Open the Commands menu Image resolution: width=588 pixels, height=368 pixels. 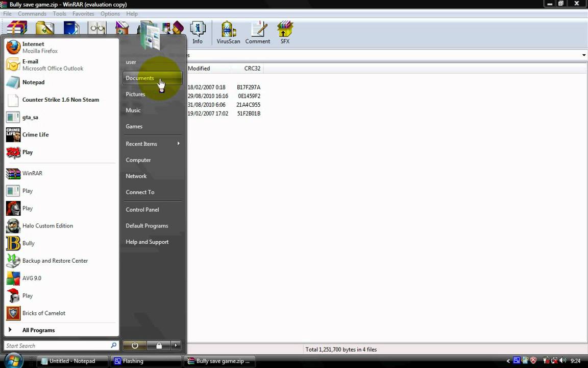[32, 13]
